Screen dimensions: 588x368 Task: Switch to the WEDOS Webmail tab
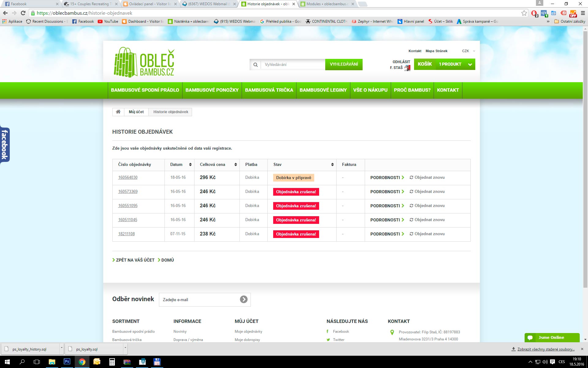pos(208,4)
